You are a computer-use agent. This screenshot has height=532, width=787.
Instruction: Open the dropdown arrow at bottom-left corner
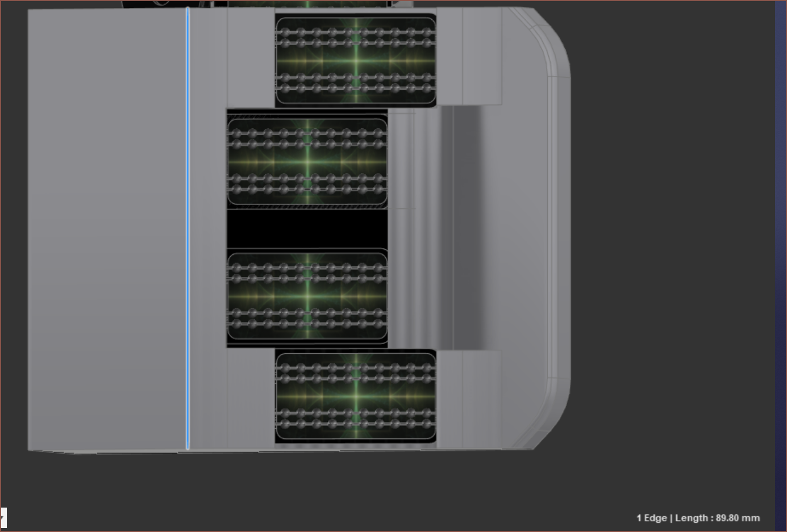(x=3, y=518)
